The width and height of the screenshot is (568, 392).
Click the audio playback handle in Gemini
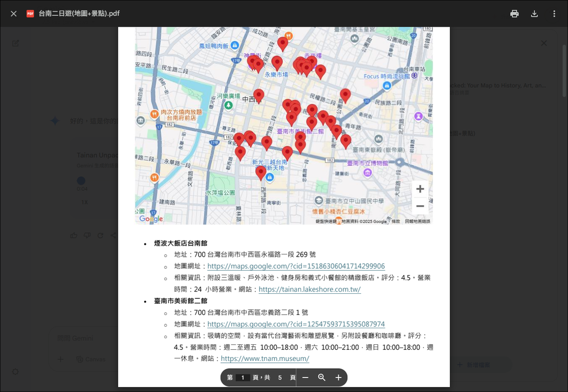(x=81, y=181)
